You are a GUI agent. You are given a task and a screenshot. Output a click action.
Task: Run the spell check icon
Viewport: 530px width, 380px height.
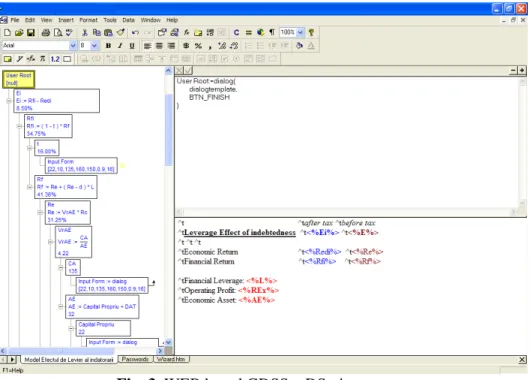coord(69,32)
